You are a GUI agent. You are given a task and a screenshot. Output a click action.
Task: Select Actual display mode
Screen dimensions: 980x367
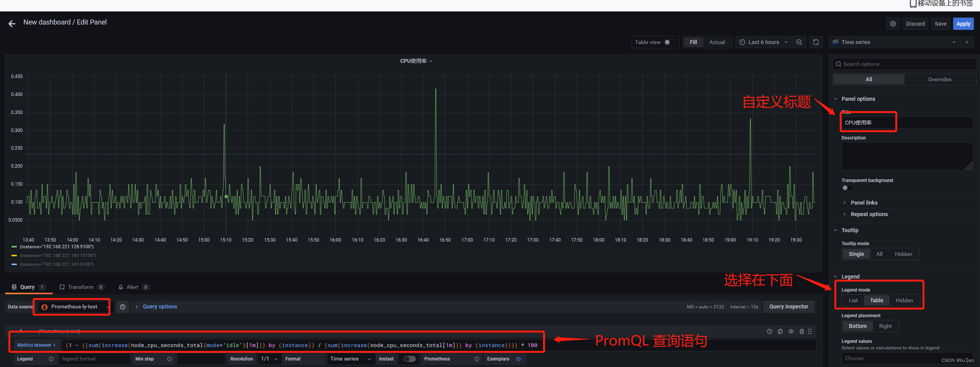coord(717,42)
